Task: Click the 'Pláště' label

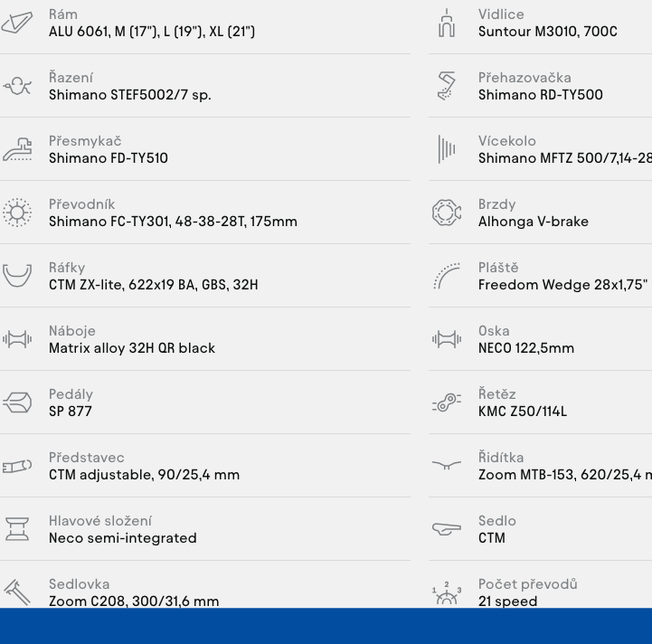Action: coord(498,268)
